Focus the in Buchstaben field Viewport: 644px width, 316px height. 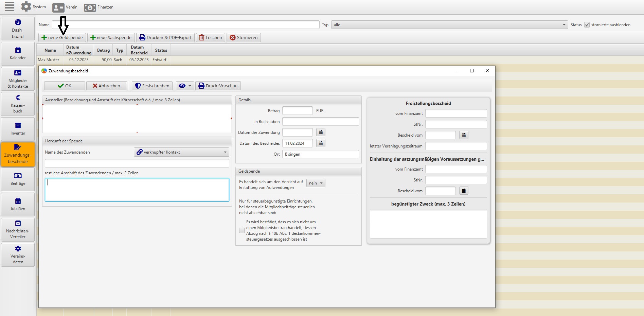[x=321, y=122]
